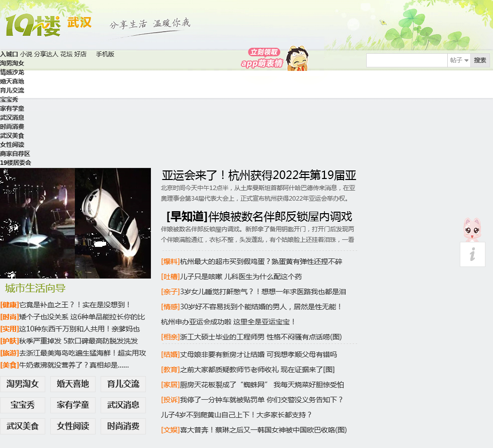This screenshot has width=493, height=448.
Task: Click the 婚天喜地 board button
Action: tap(73, 384)
